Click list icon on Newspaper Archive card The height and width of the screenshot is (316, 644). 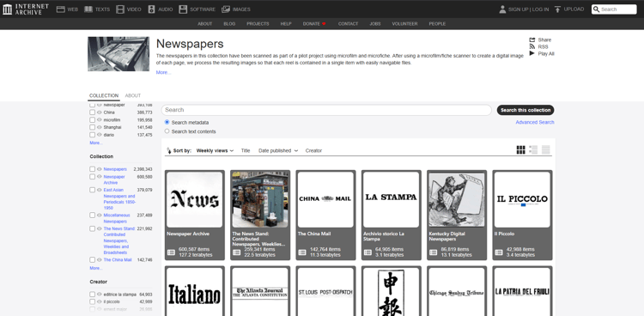[171, 252]
